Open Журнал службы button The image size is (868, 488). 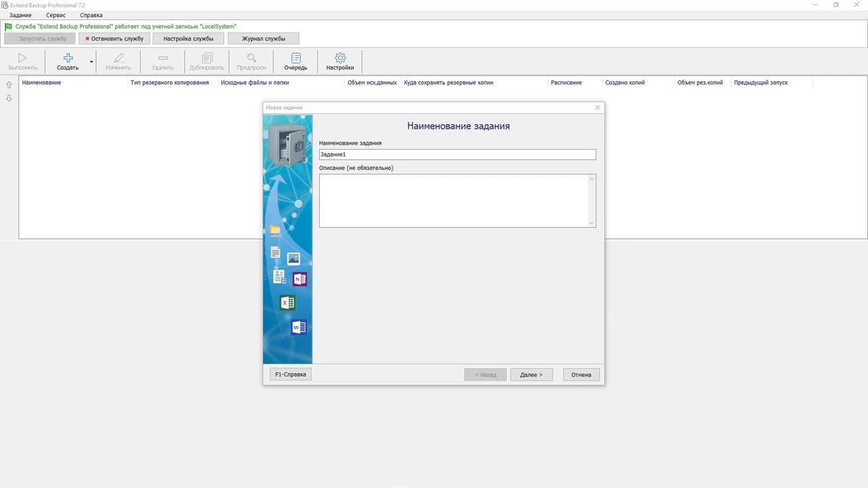(x=263, y=38)
